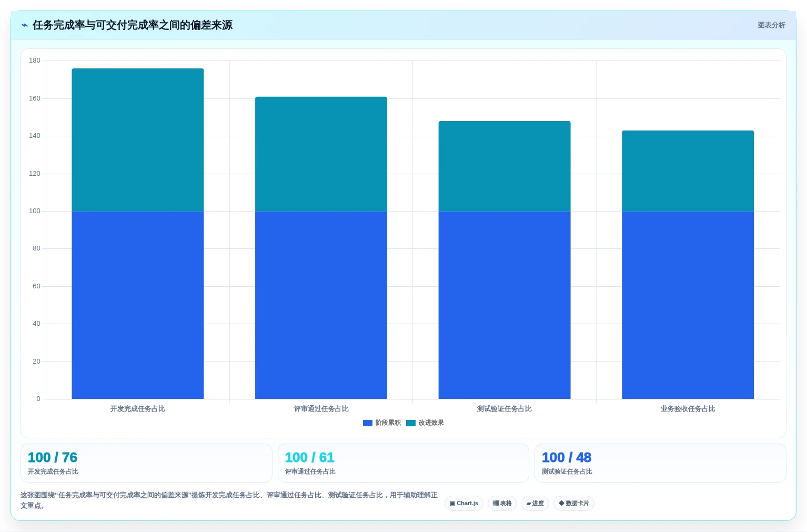This screenshot has height=532, width=807.
Task: Click the x-axis label 业务验收任务占比
Action: (688, 409)
